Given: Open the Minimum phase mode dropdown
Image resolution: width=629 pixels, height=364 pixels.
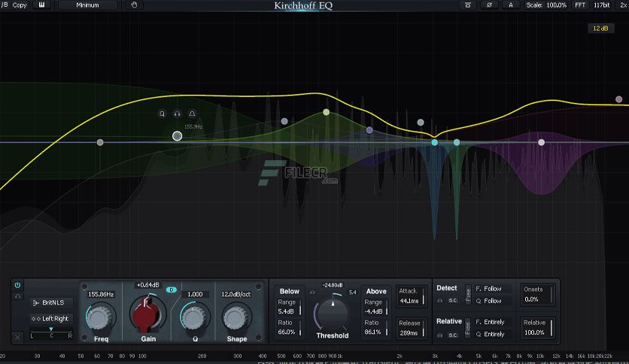Looking at the screenshot, I should tap(87, 5).
